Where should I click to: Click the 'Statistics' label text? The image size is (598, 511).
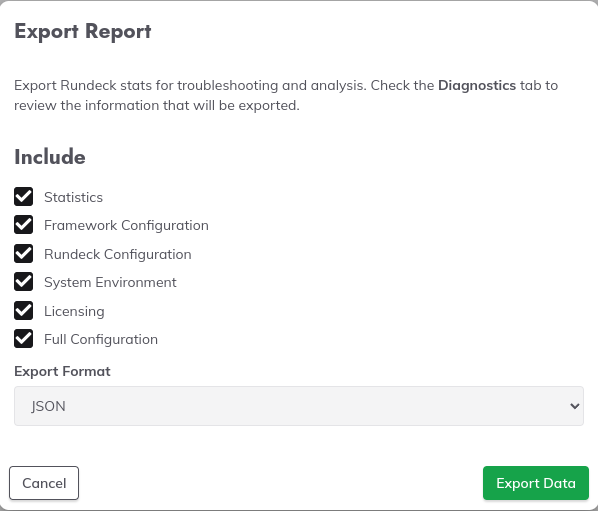[74, 197]
